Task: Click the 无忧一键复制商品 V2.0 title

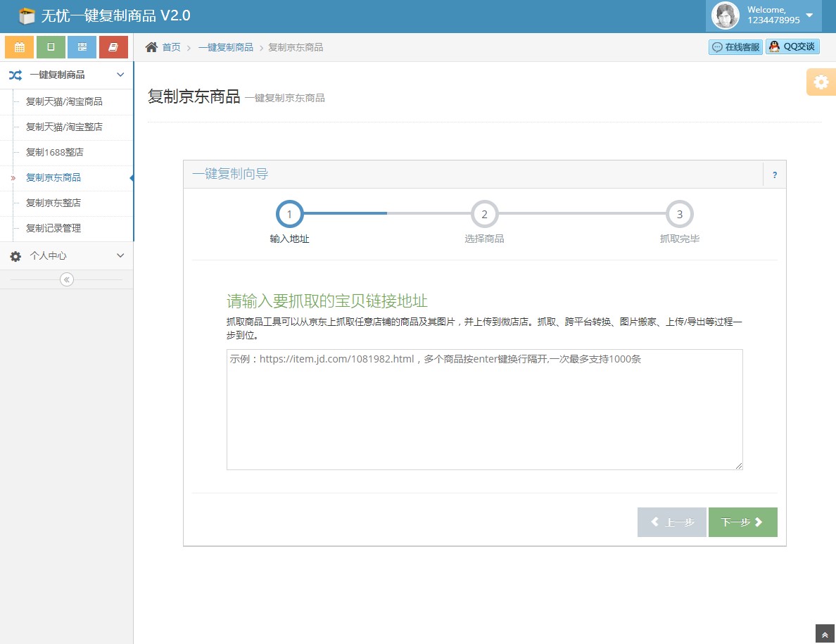Action: (115, 15)
